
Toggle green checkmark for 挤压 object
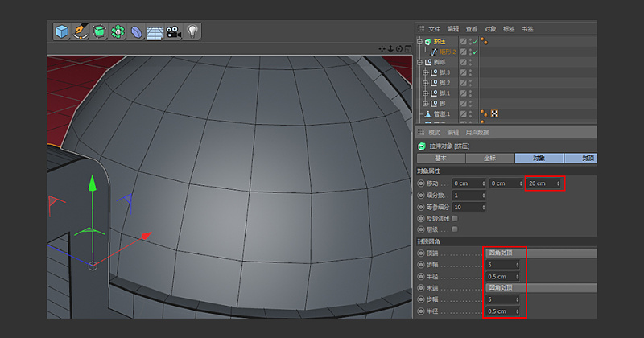pos(474,41)
